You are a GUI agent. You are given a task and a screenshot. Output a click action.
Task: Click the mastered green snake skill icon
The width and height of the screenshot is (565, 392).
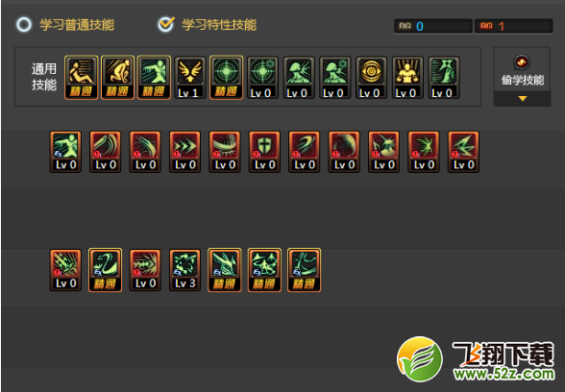(x=106, y=270)
